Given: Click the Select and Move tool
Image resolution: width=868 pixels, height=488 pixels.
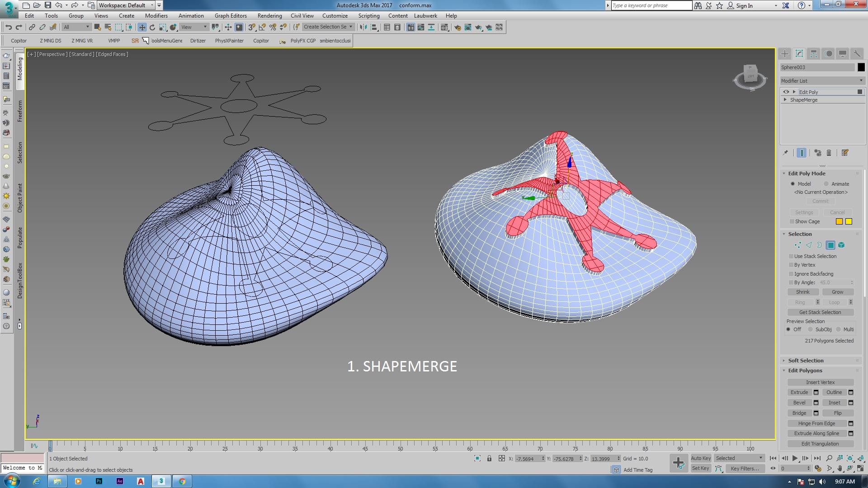Looking at the screenshot, I should [x=142, y=28].
